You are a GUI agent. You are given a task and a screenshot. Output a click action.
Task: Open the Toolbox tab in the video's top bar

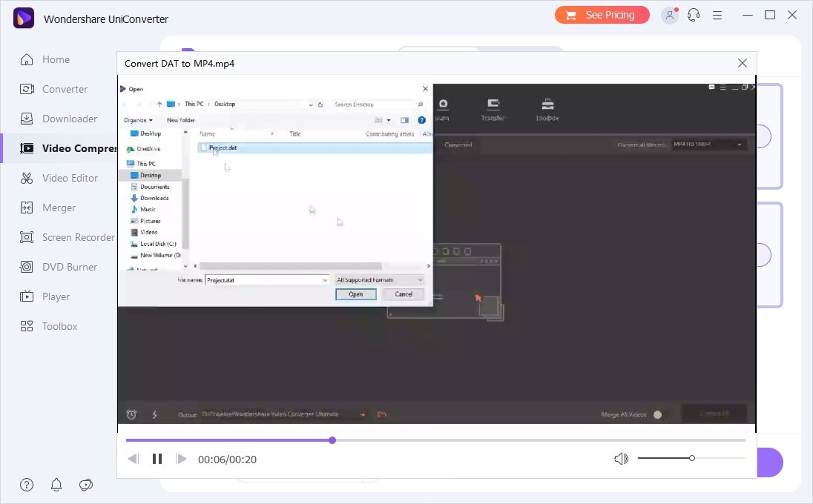[547, 110]
